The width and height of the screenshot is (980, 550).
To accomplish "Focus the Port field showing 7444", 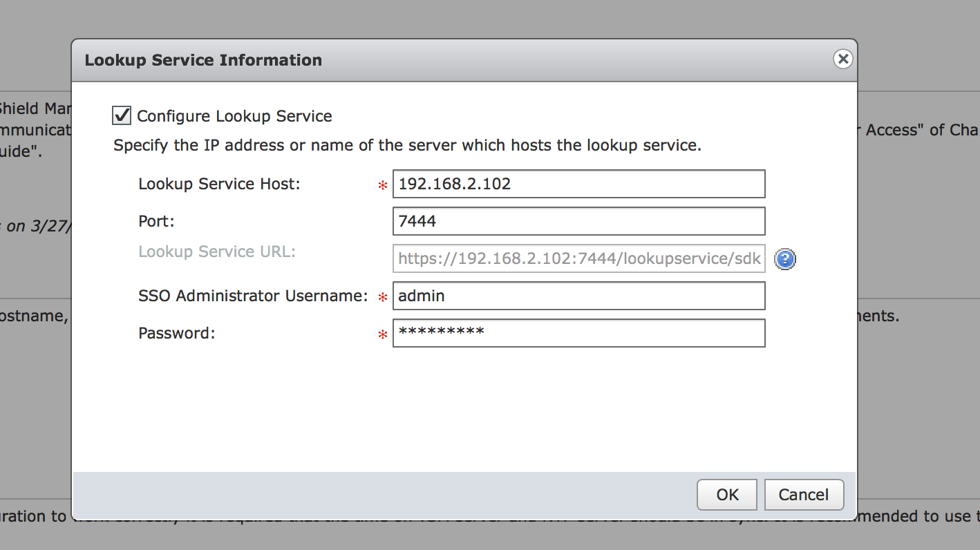I will [578, 222].
